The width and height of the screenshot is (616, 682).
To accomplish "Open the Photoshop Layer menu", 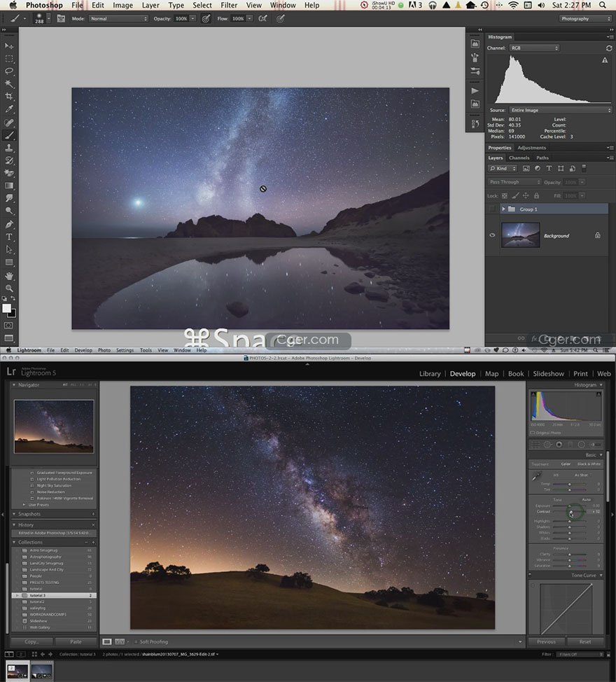I will click(150, 5).
